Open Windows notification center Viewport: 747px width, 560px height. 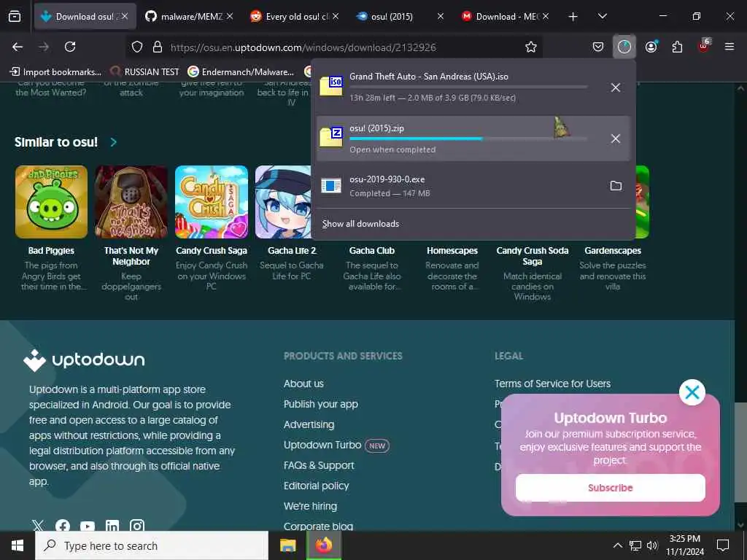(723, 545)
